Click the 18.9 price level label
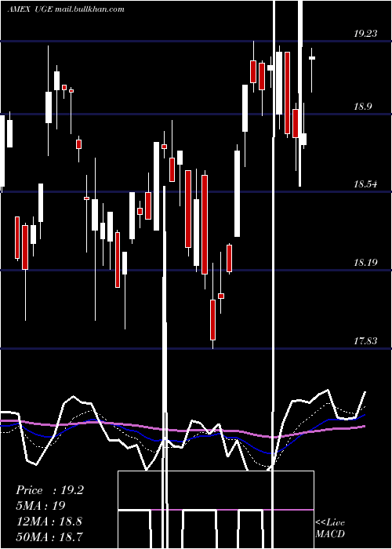 tap(362, 107)
